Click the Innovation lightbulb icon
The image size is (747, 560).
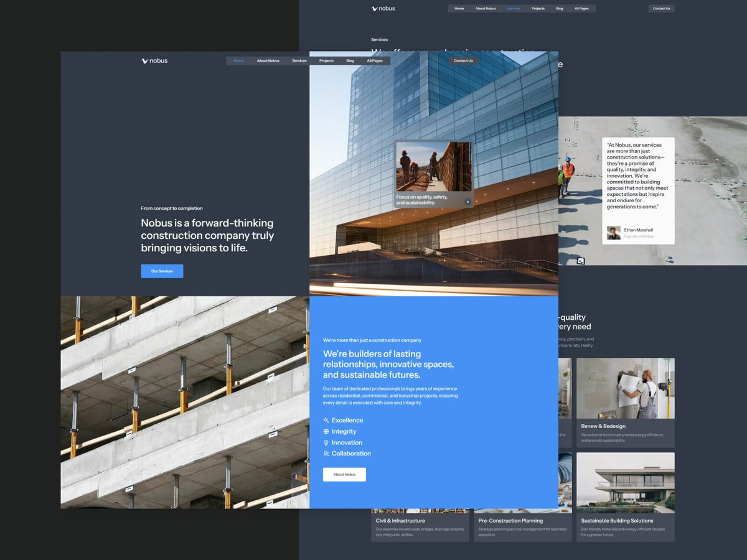pos(326,443)
